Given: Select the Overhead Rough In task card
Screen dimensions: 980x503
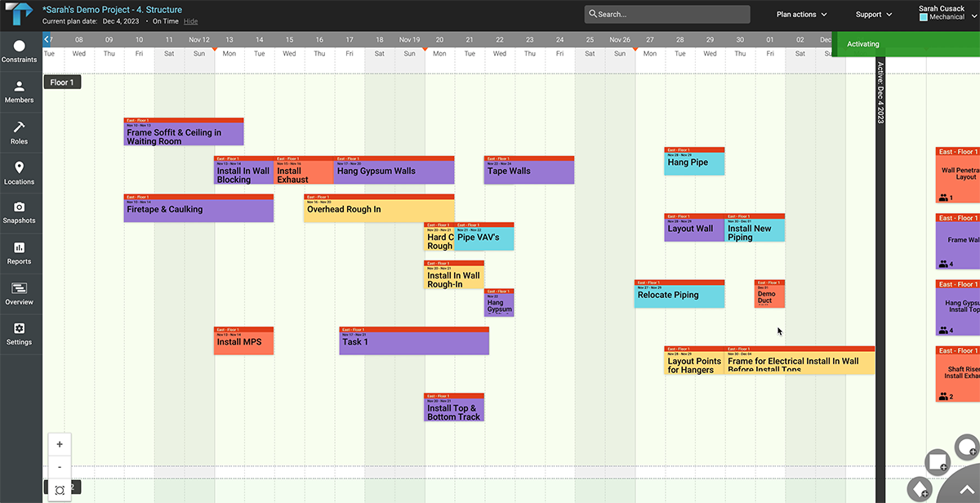Looking at the screenshot, I should (x=379, y=208).
